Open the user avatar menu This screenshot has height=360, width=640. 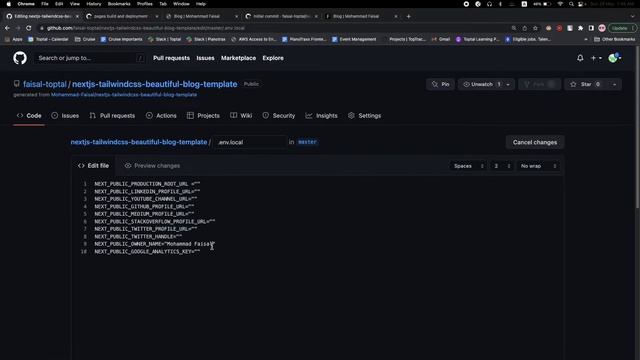614,58
